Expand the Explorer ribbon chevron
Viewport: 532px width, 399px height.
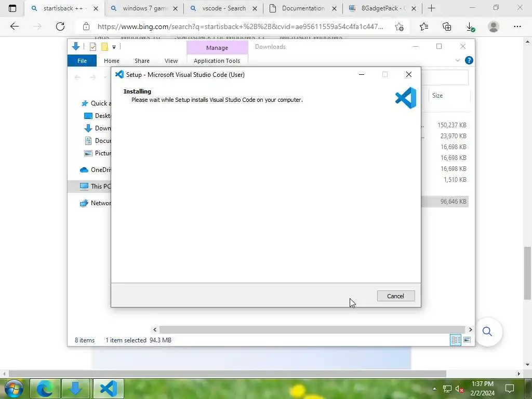click(x=457, y=60)
